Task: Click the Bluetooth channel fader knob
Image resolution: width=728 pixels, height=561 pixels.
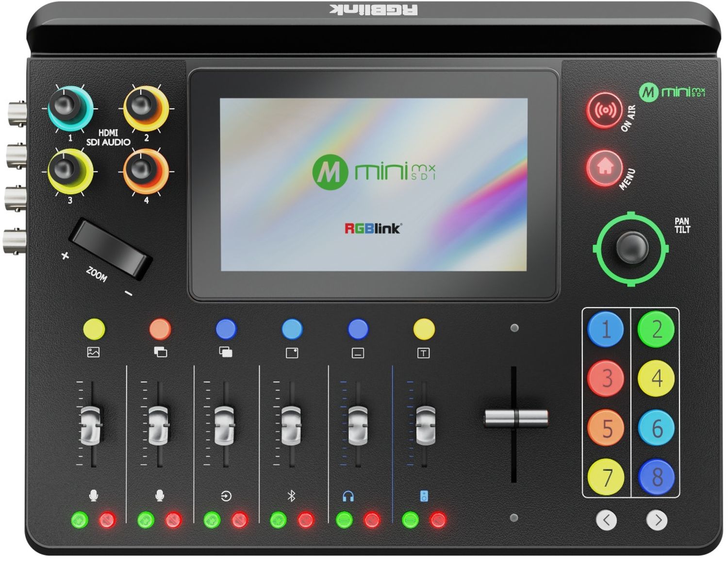Action: pos(291,425)
